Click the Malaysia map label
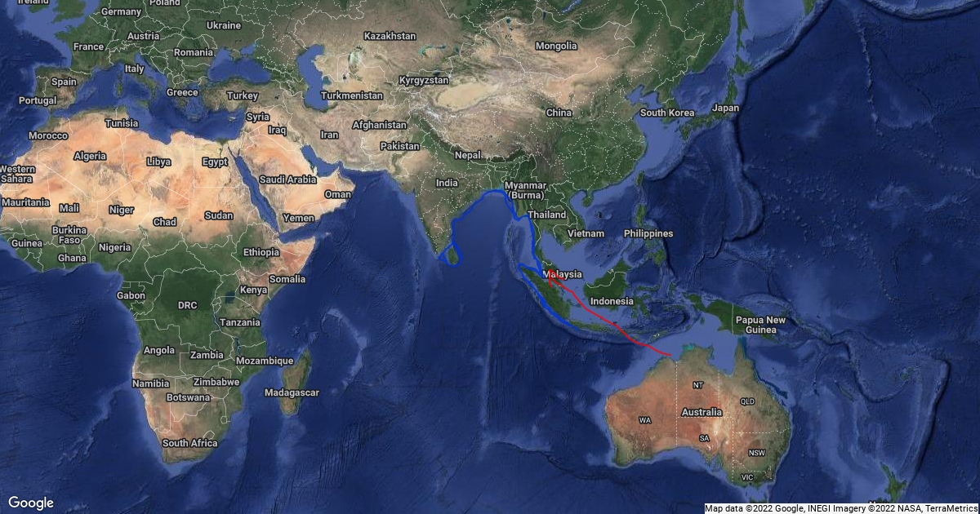 coord(562,275)
